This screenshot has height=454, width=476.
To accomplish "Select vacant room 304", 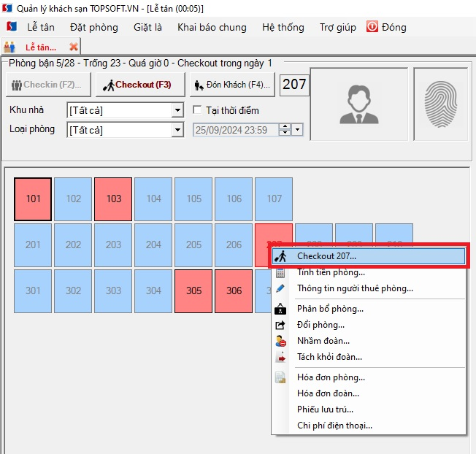I will point(153,291).
